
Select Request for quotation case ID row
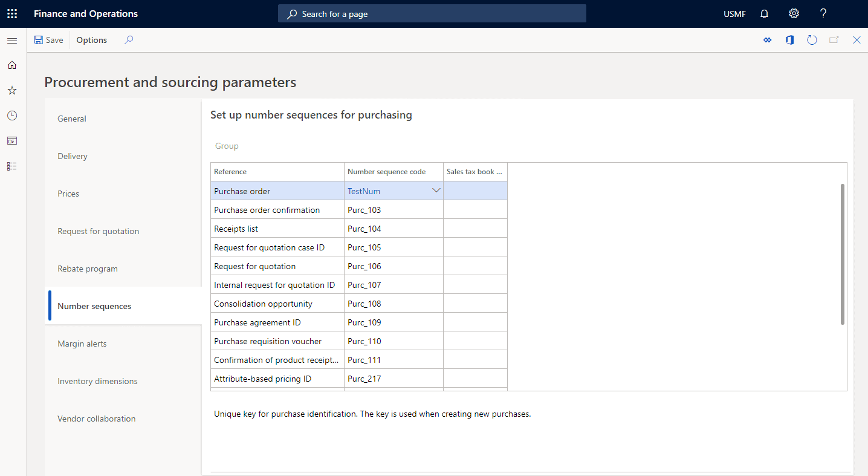coord(277,247)
